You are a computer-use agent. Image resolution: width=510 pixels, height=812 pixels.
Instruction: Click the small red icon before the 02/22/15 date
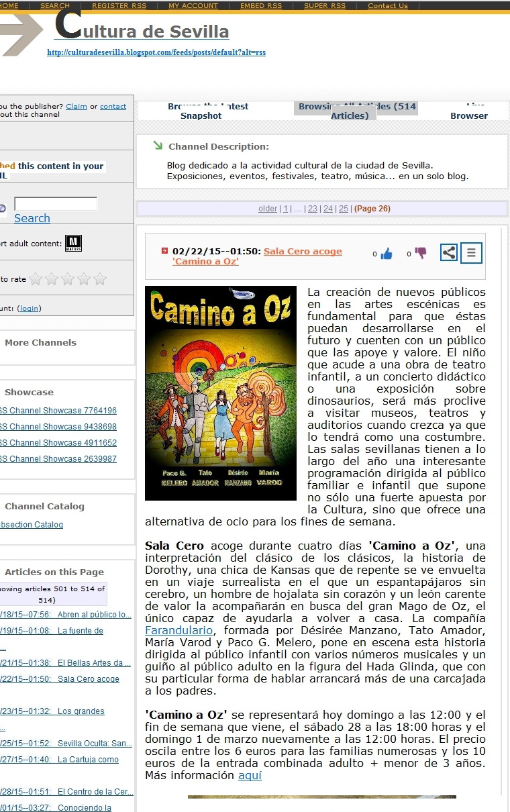coord(164,251)
